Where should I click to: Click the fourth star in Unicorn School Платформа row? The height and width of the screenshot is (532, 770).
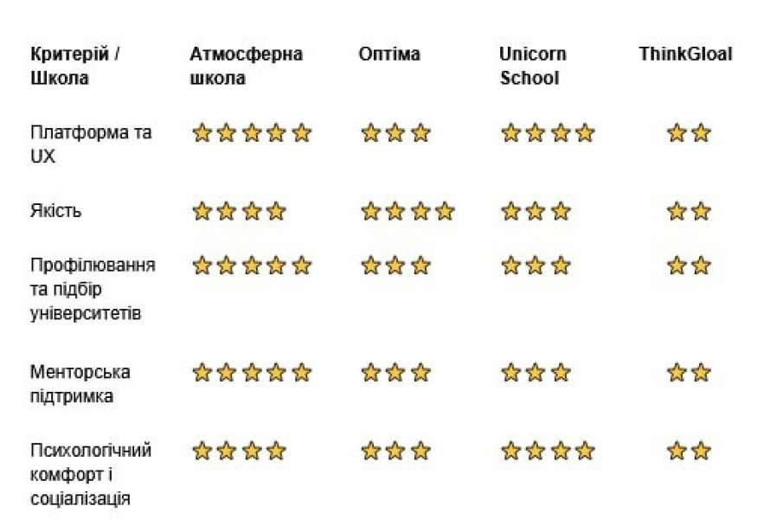pyautogui.click(x=585, y=133)
